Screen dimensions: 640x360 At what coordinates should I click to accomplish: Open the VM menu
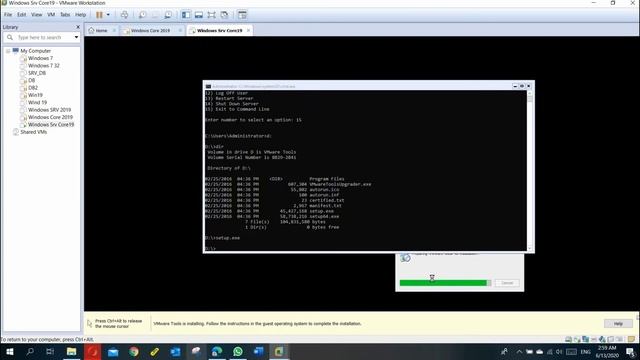tap(51, 15)
